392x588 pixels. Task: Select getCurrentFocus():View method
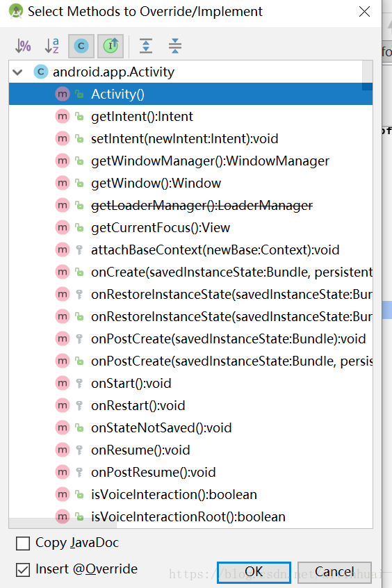pos(190,227)
